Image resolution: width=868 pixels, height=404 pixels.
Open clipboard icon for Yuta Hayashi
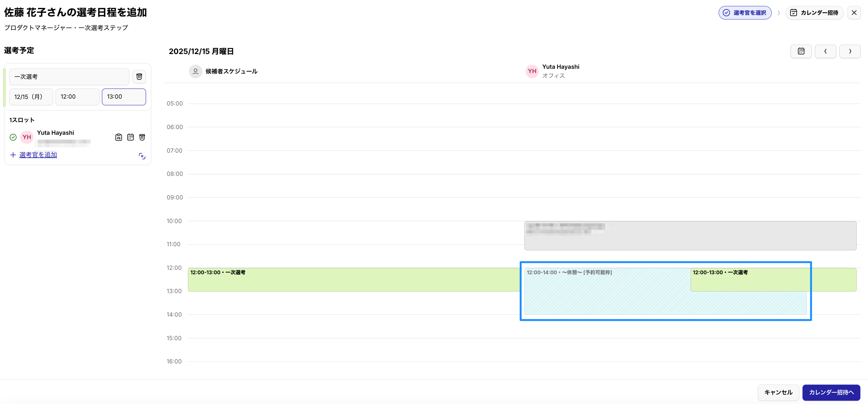coord(119,137)
